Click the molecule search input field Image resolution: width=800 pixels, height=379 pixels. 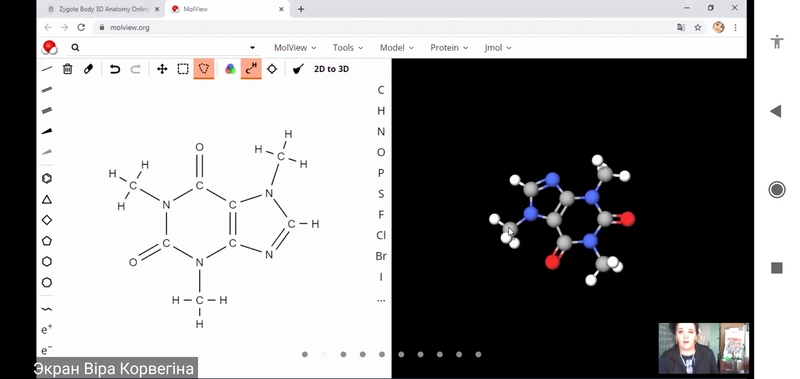click(163, 47)
